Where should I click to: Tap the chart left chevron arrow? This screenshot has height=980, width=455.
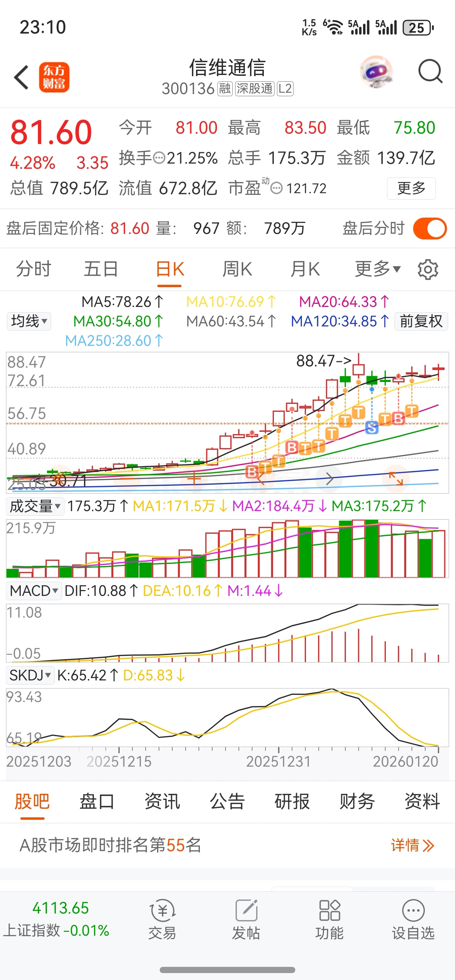(261, 478)
